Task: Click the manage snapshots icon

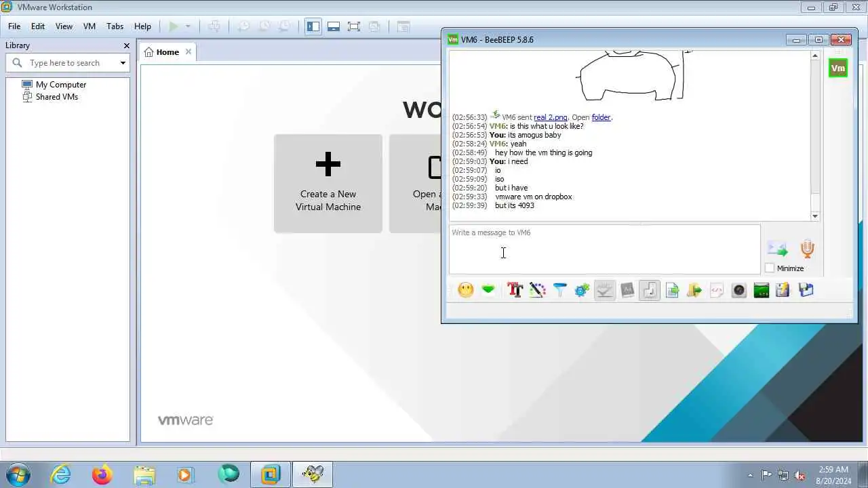Action: (x=285, y=26)
